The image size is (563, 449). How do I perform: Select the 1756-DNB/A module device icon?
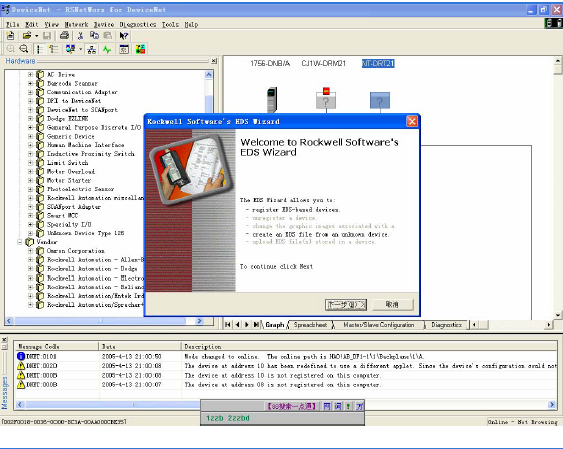pos(272,100)
